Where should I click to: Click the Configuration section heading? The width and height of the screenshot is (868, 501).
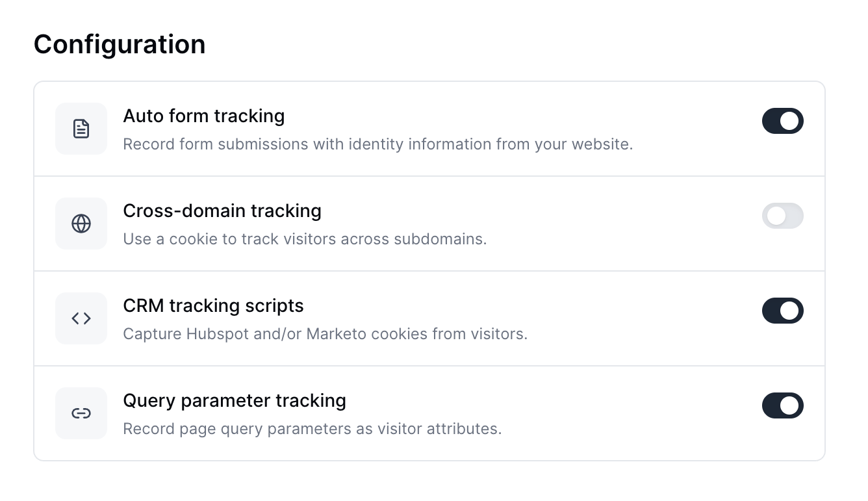120,44
